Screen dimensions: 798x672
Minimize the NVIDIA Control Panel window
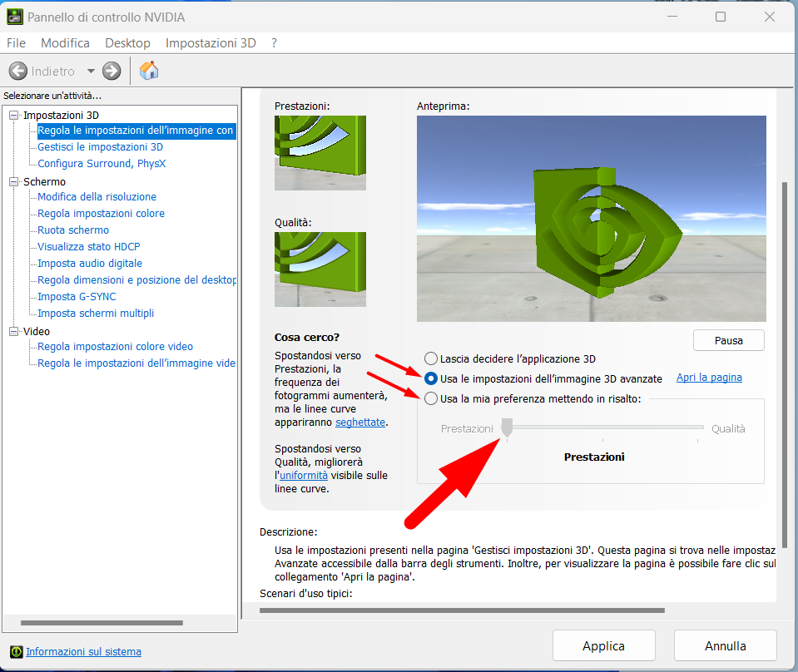[x=672, y=17]
